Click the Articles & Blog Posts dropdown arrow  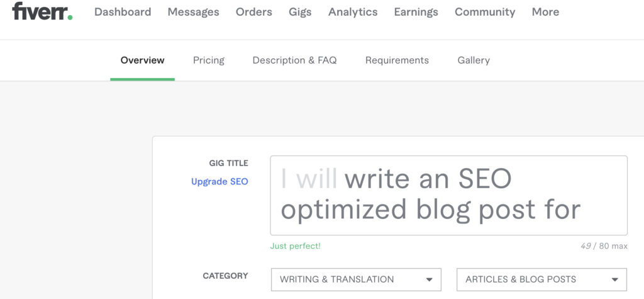click(615, 279)
